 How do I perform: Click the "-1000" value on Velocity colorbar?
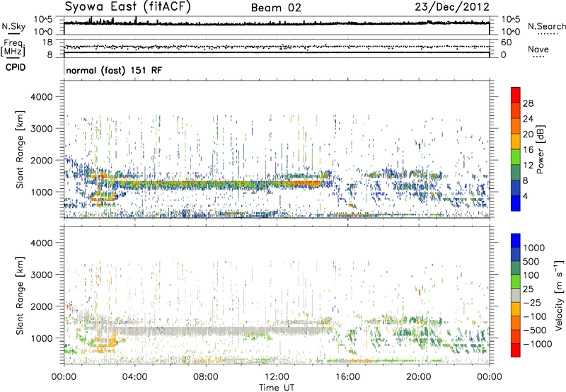point(537,344)
